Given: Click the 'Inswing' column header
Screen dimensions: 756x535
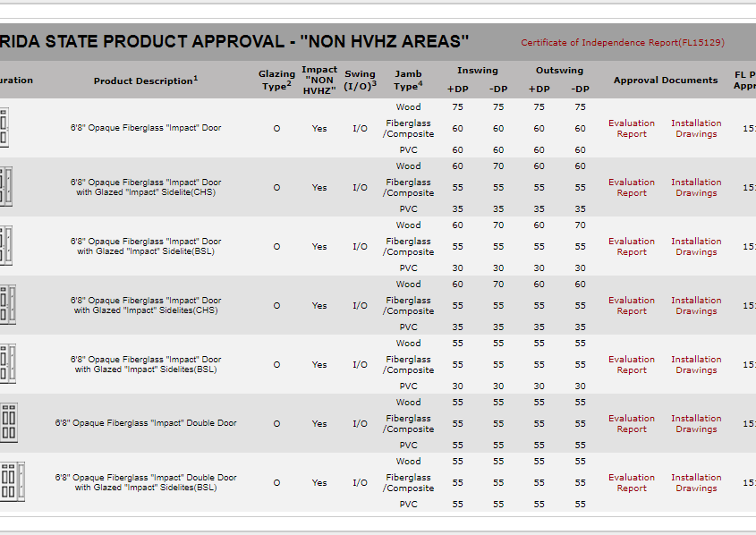Looking at the screenshot, I should [478, 71].
